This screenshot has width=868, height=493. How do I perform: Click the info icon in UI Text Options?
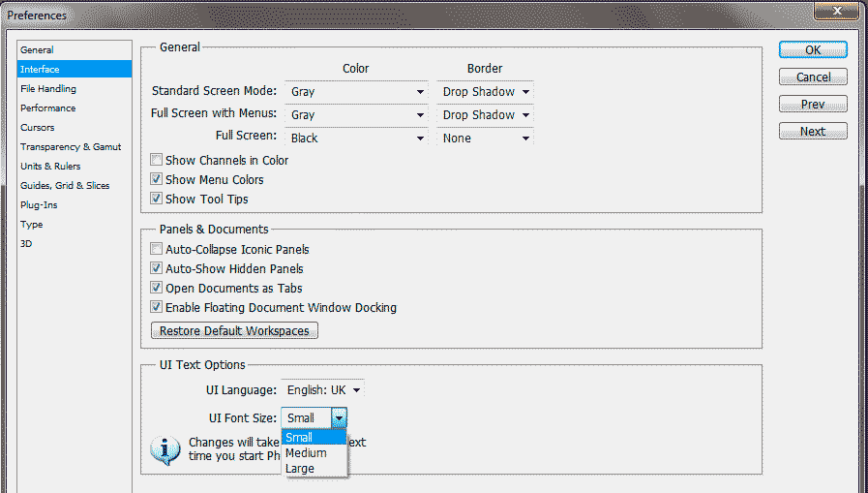point(165,450)
